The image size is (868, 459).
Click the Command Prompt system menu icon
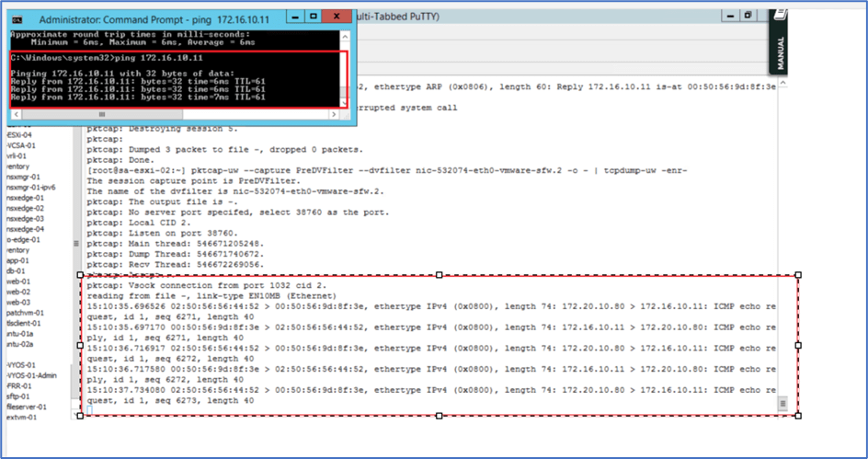(x=17, y=17)
